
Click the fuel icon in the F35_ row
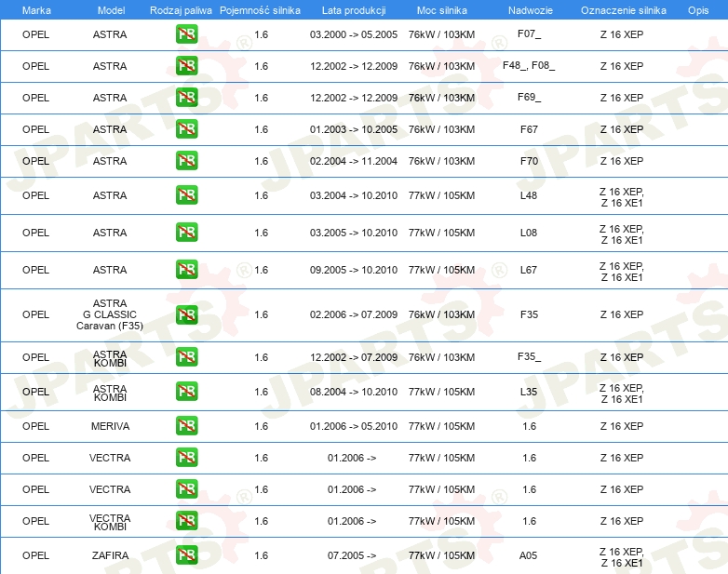pyautogui.click(x=186, y=357)
